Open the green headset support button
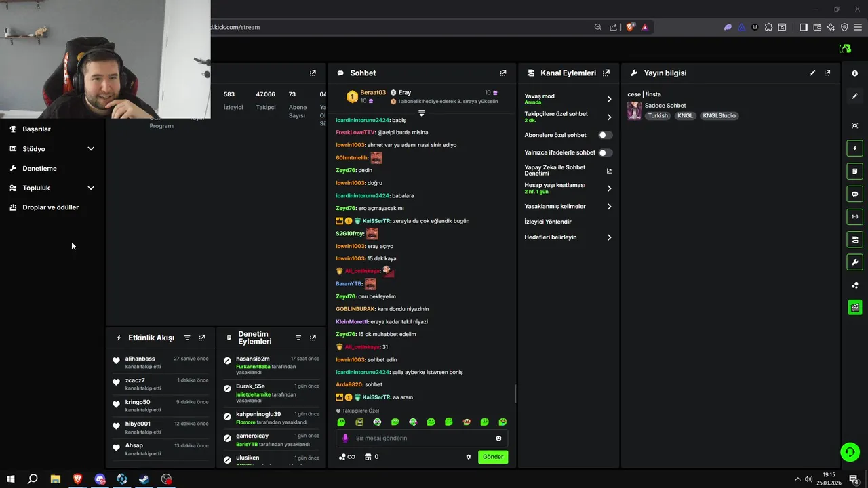Screen dimensions: 868x488 click(x=850, y=451)
